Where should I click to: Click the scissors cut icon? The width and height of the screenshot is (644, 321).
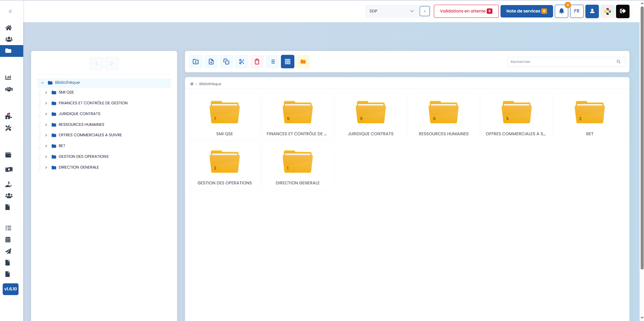[242, 62]
